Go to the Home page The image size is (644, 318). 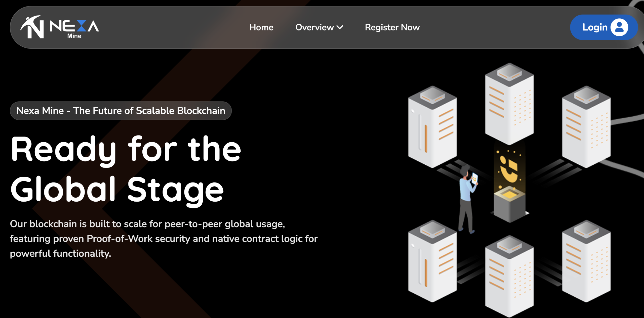pos(261,27)
